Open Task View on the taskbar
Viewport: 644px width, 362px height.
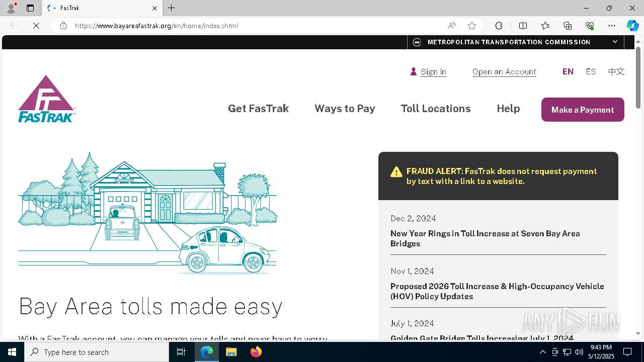pos(181,352)
